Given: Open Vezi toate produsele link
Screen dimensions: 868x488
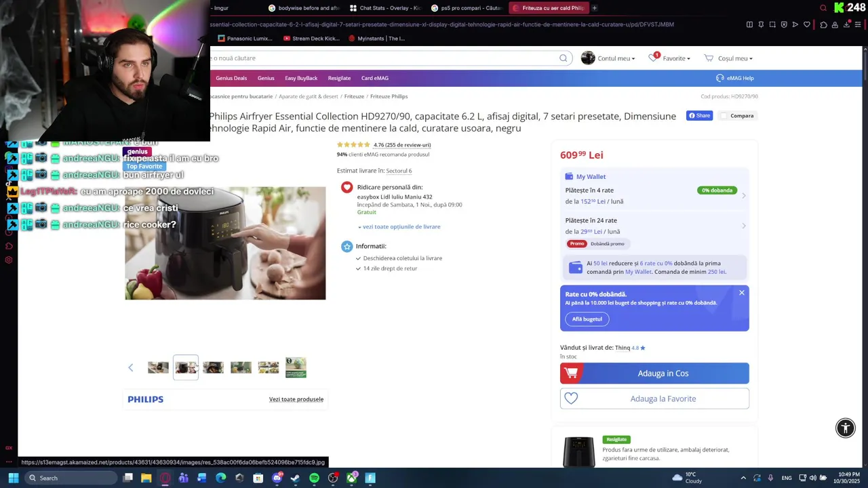Looking at the screenshot, I should point(296,399).
